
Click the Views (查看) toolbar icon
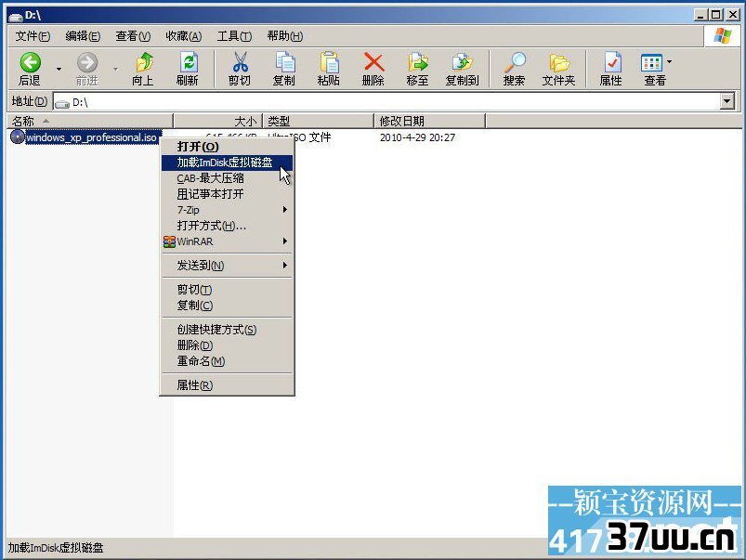click(x=651, y=62)
